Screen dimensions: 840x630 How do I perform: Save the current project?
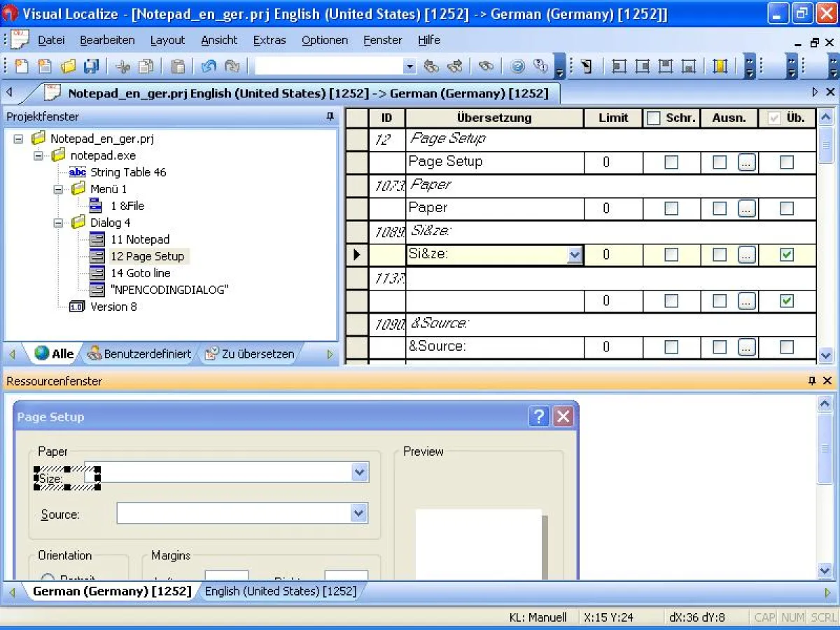coord(91,66)
